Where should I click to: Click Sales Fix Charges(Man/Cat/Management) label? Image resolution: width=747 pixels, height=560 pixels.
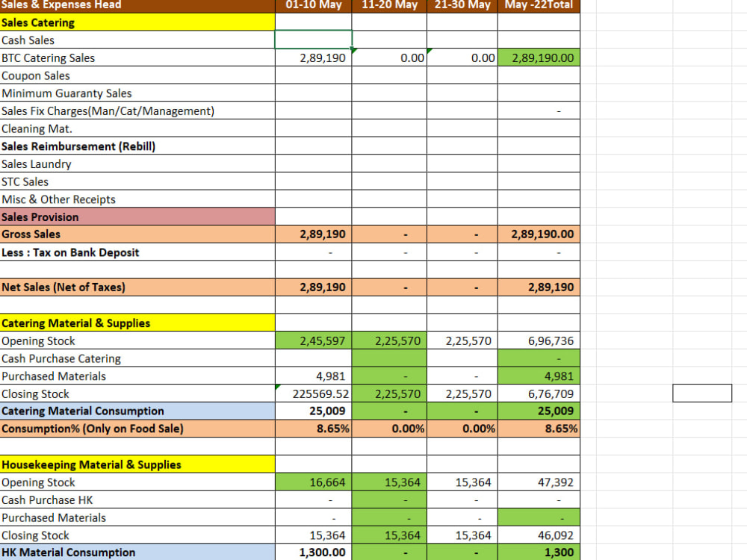pyautogui.click(x=108, y=111)
